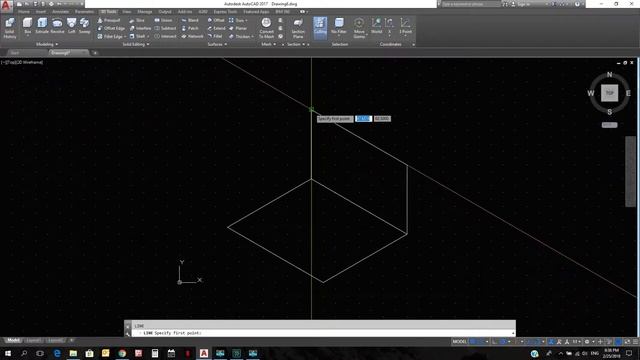
Task: Select the Extrude tool
Action: coord(42,26)
